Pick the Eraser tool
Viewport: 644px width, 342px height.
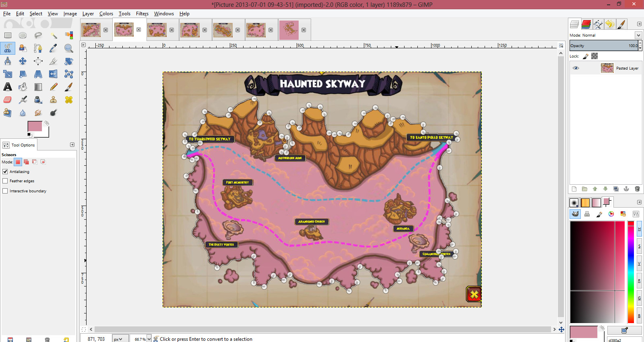click(8, 100)
